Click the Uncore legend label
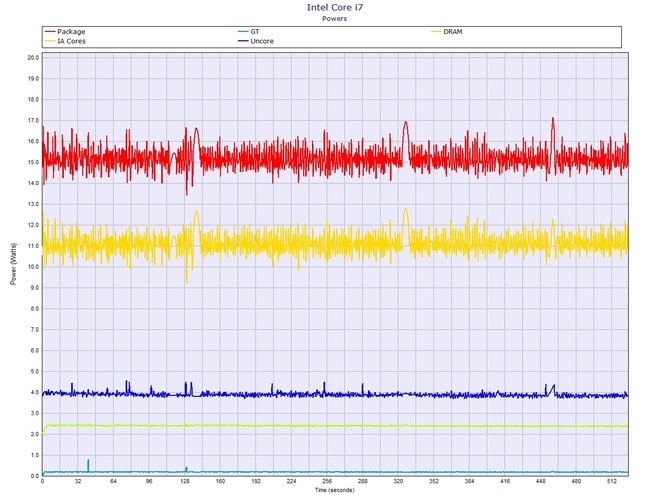The width and height of the screenshot is (670, 502). point(262,41)
